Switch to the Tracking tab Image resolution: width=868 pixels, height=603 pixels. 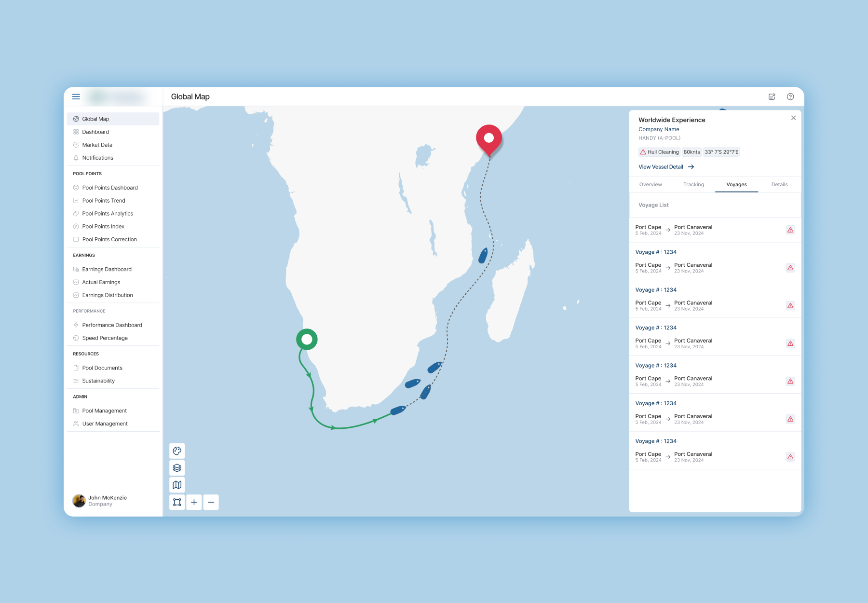click(x=693, y=185)
